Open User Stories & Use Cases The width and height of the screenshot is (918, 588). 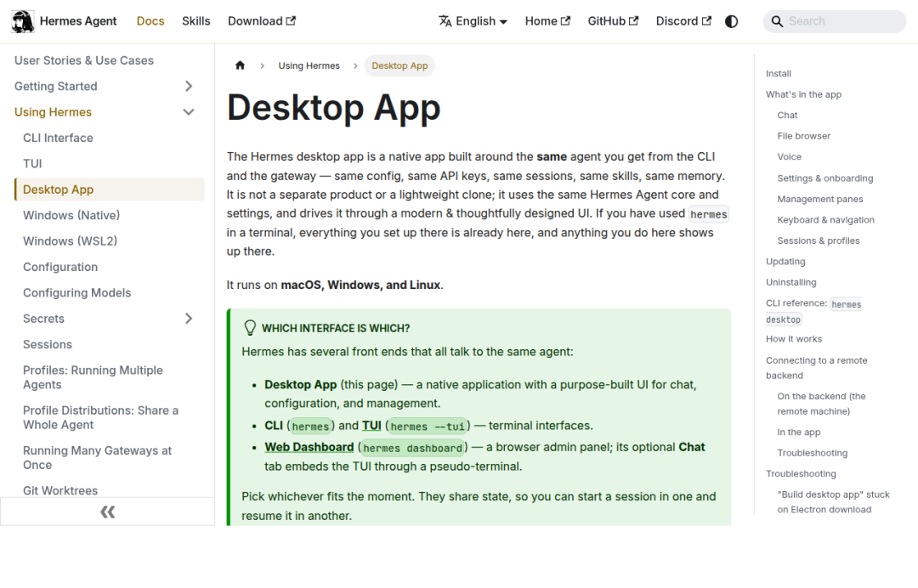[x=84, y=60]
